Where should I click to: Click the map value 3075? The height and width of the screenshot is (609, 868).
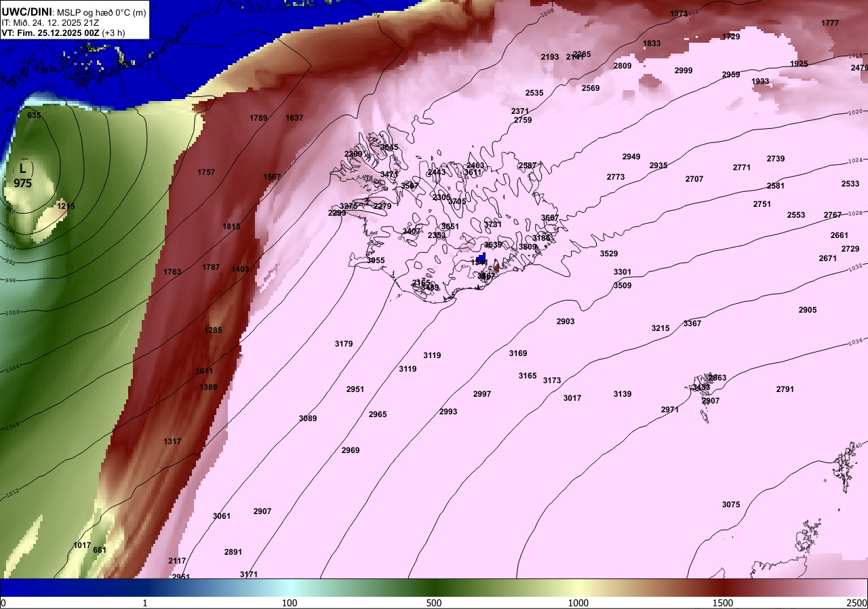tap(731, 505)
